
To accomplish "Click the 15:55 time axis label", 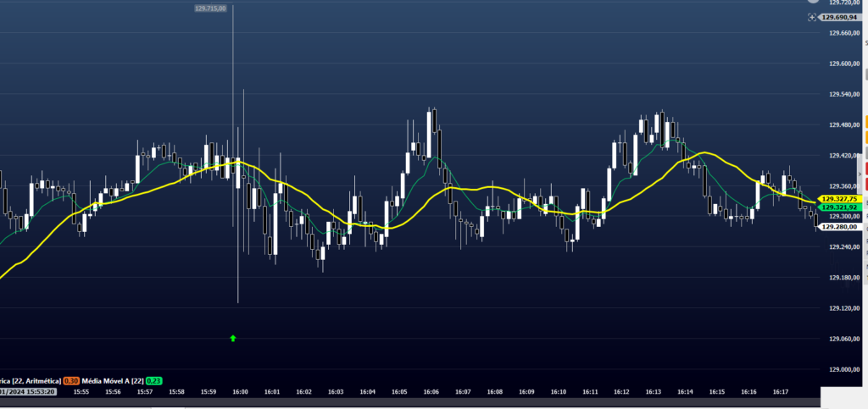I will tap(81, 392).
